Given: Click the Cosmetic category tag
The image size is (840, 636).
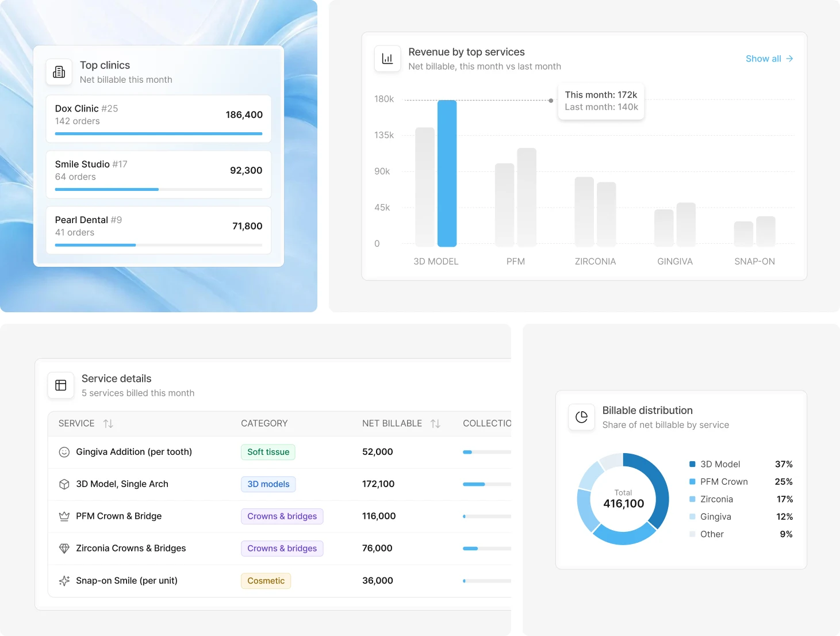Looking at the screenshot, I should 266,581.
